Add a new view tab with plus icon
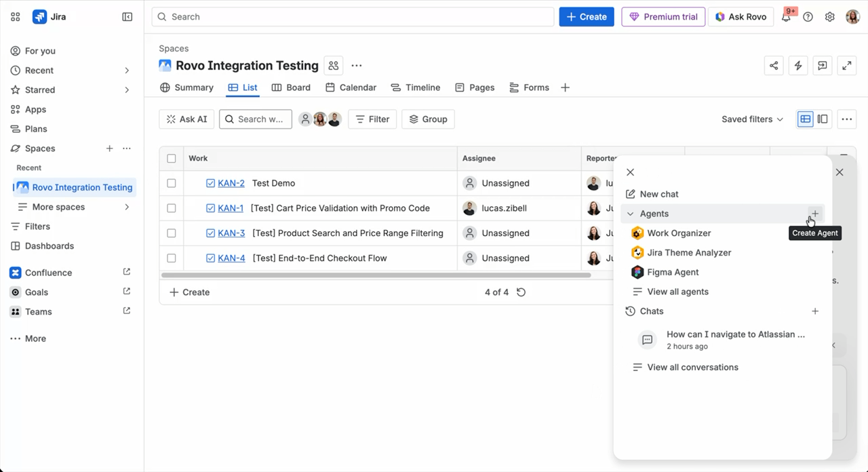 coord(565,87)
